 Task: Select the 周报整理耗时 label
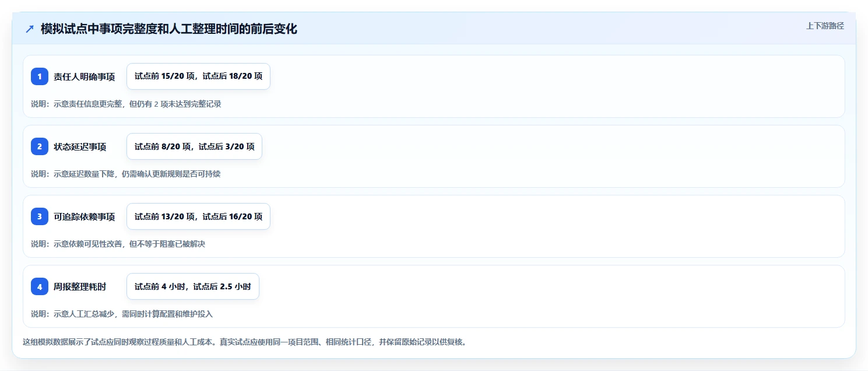80,286
